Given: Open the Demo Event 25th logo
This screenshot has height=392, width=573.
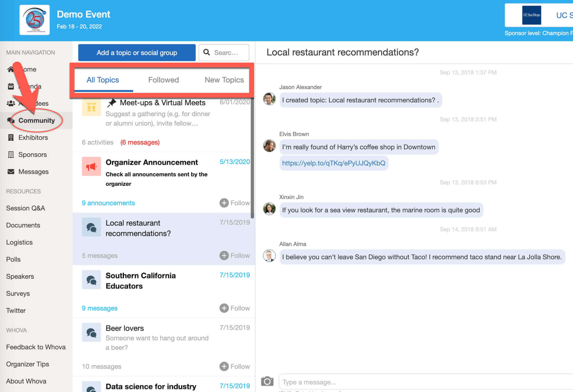Looking at the screenshot, I should (x=35, y=20).
